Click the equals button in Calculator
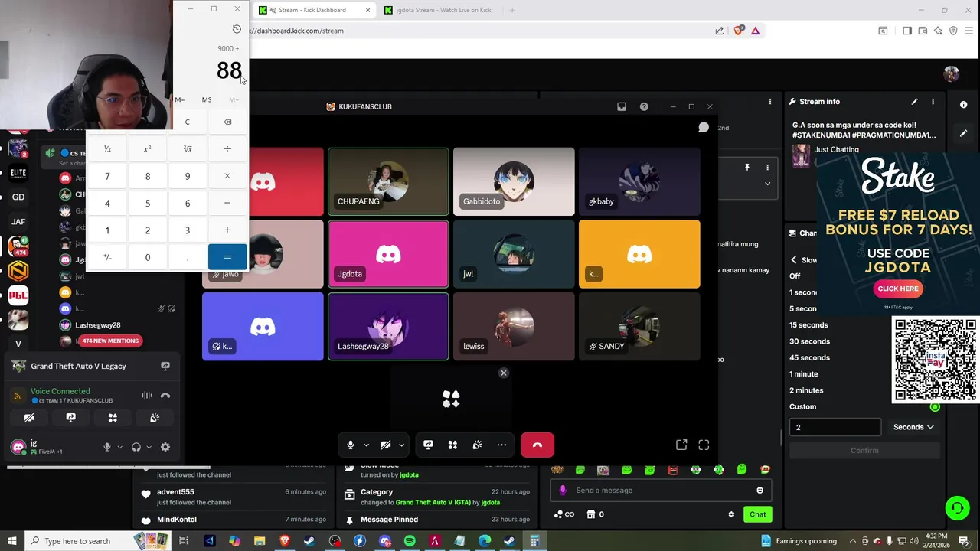The image size is (980, 551). pos(227,257)
